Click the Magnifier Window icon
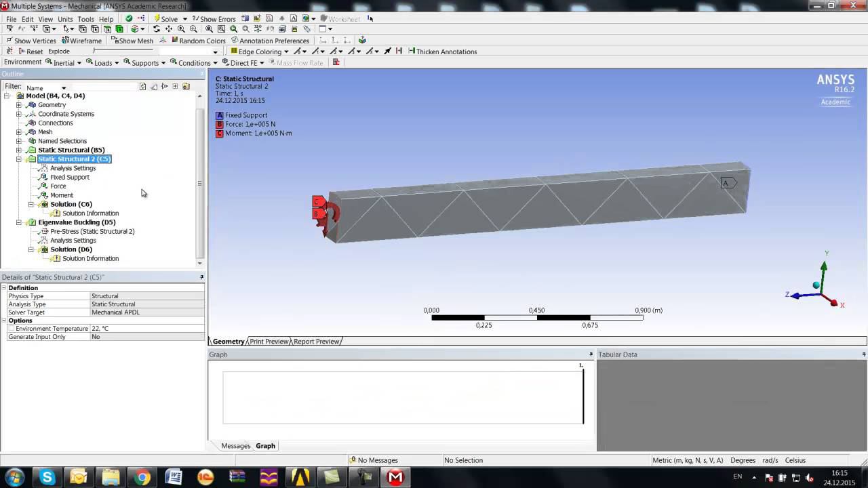The image size is (868, 488). click(221, 29)
